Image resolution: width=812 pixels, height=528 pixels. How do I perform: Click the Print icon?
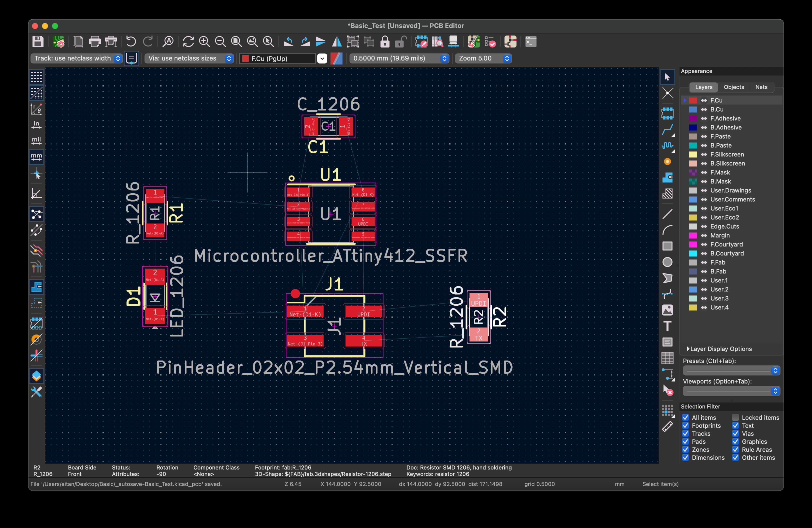(94, 41)
